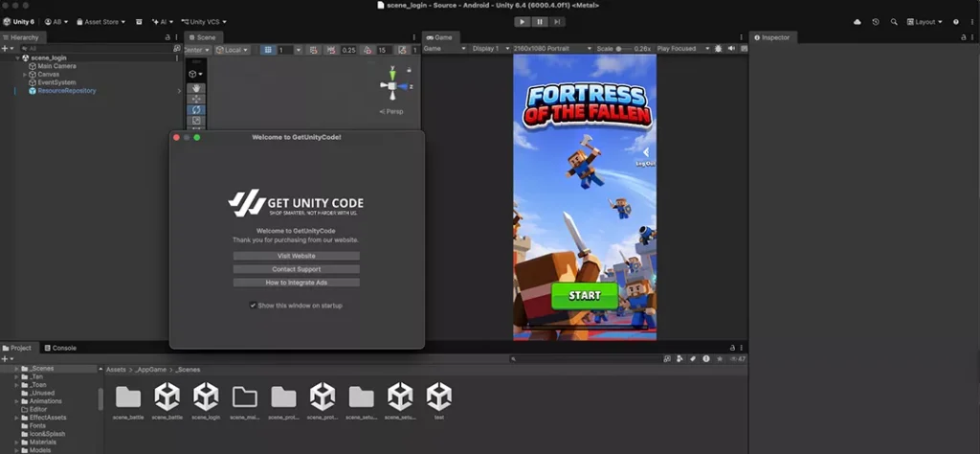Viewport: 980px width, 454px height.
Task: Open the AB account dropdown
Action: (56, 22)
